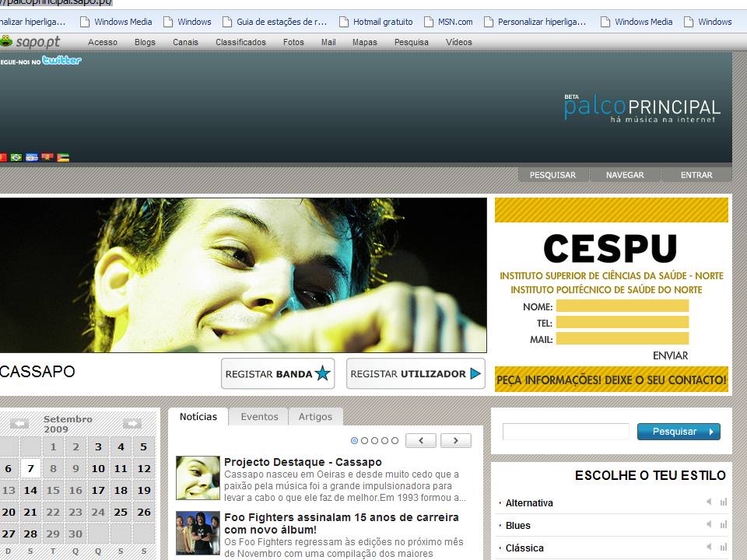
Task: Open the Cassapo news thumbnail
Action: coord(198,478)
